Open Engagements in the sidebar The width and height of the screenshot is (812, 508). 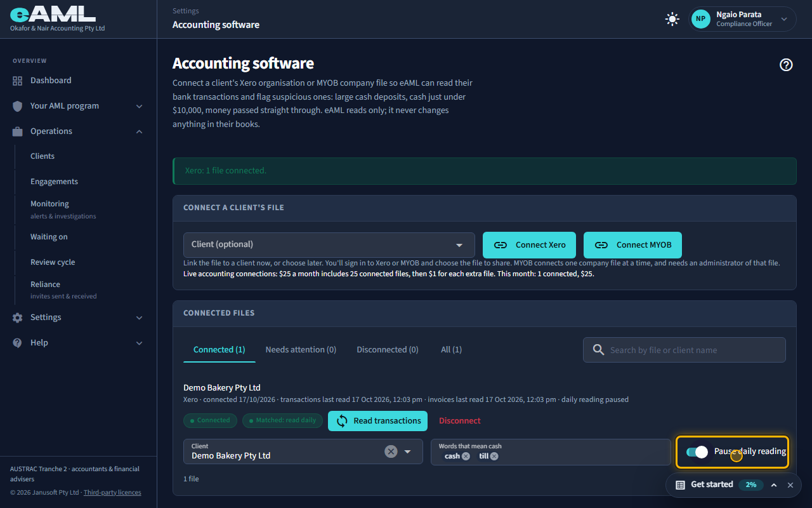(55, 182)
